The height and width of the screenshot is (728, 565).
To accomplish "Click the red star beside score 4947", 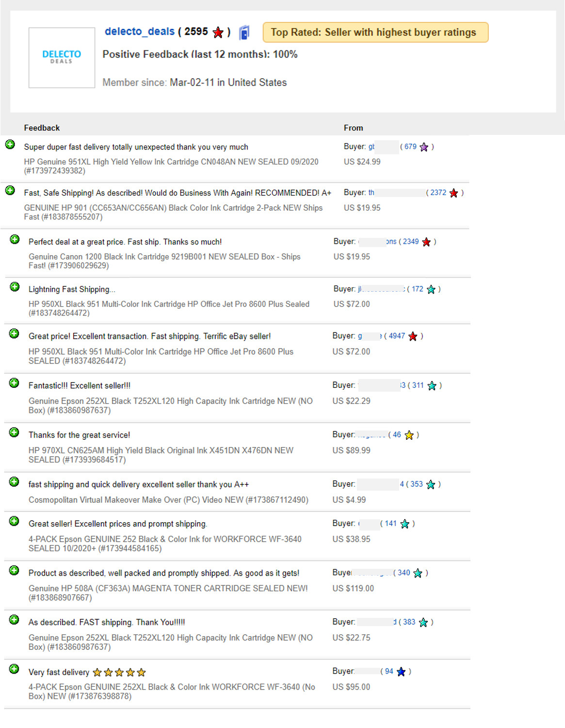I will coord(413,336).
